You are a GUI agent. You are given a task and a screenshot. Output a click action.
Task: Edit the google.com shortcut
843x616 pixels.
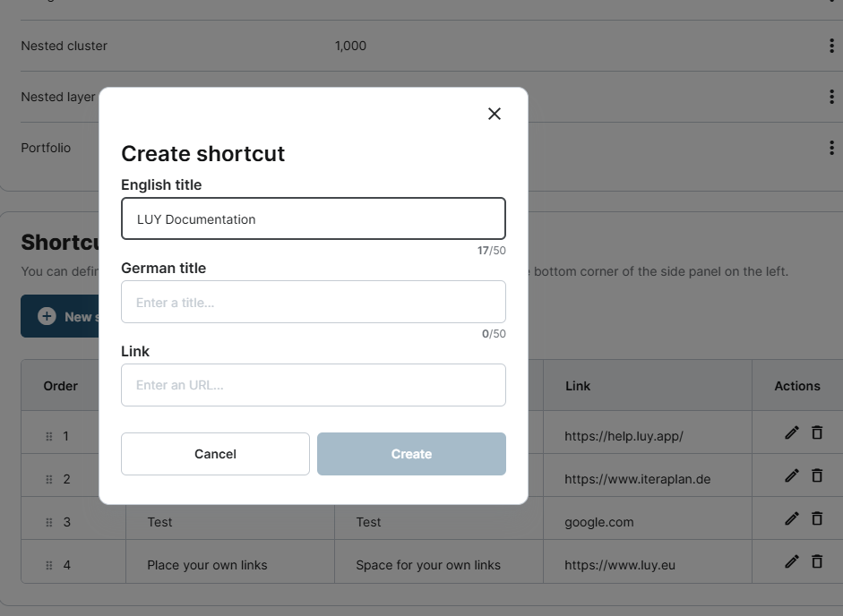pyautogui.click(x=791, y=518)
